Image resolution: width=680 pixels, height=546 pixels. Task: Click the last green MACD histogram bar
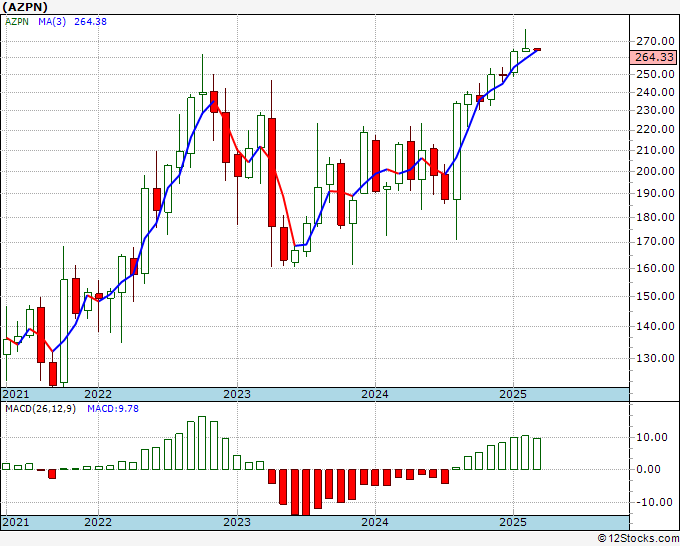(537, 454)
